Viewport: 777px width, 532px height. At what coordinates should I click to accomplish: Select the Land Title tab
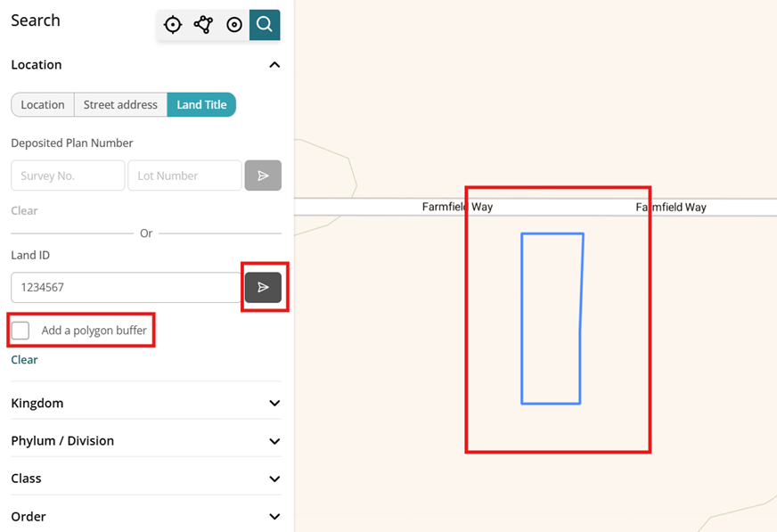click(x=201, y=104)
